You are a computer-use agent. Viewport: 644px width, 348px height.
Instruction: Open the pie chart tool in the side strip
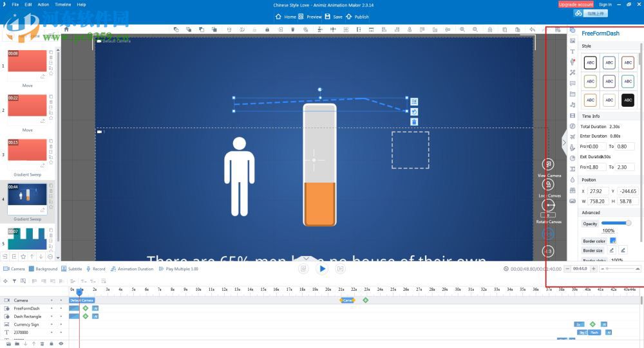click(x=573, y=158)
